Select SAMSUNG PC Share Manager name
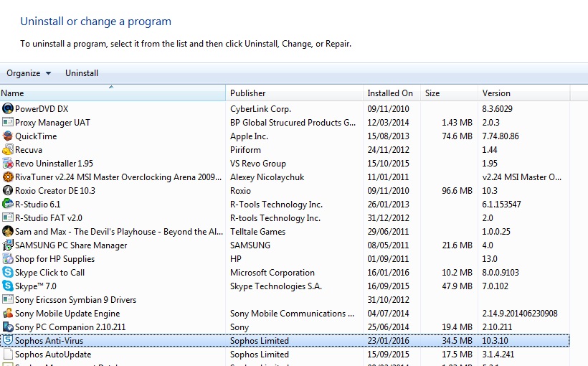The image size is (588, 366). pos(71,245)
